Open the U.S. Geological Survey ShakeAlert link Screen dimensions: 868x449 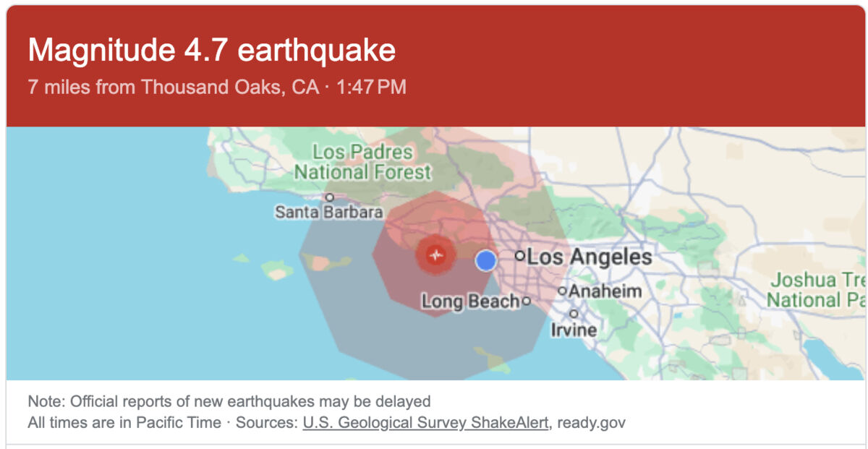pos(425,422)
